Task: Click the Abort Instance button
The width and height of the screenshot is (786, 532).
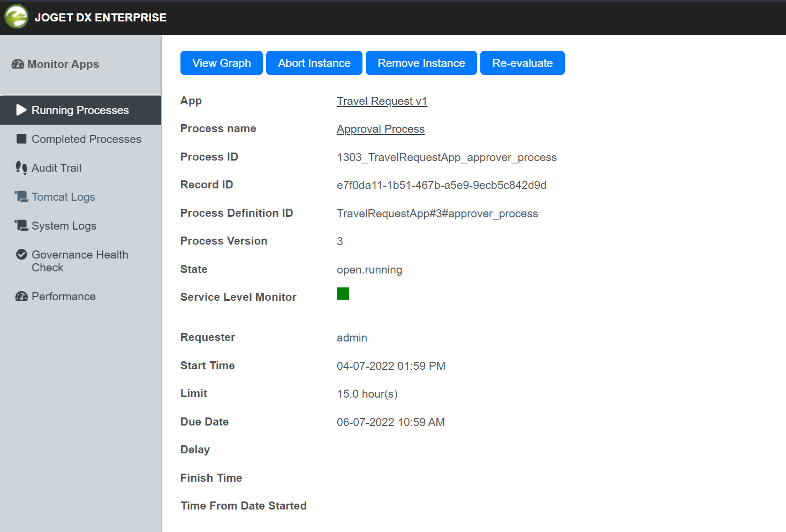Action: tap(314, 63)
